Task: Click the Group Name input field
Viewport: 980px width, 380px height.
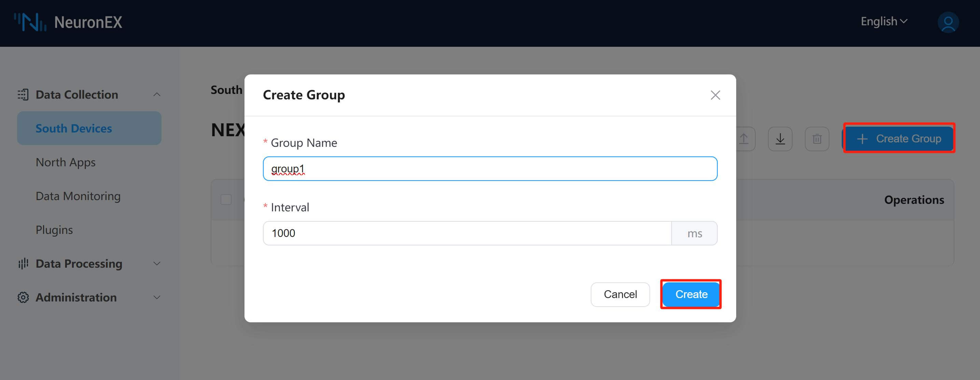Action: [x=490, y=168]
